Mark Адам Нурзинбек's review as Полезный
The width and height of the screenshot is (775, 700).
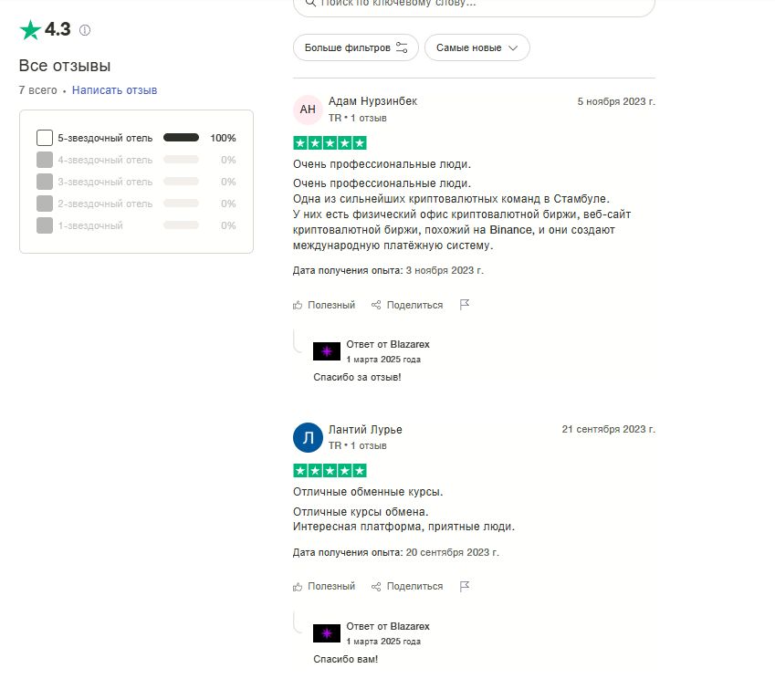click(324, 305)
